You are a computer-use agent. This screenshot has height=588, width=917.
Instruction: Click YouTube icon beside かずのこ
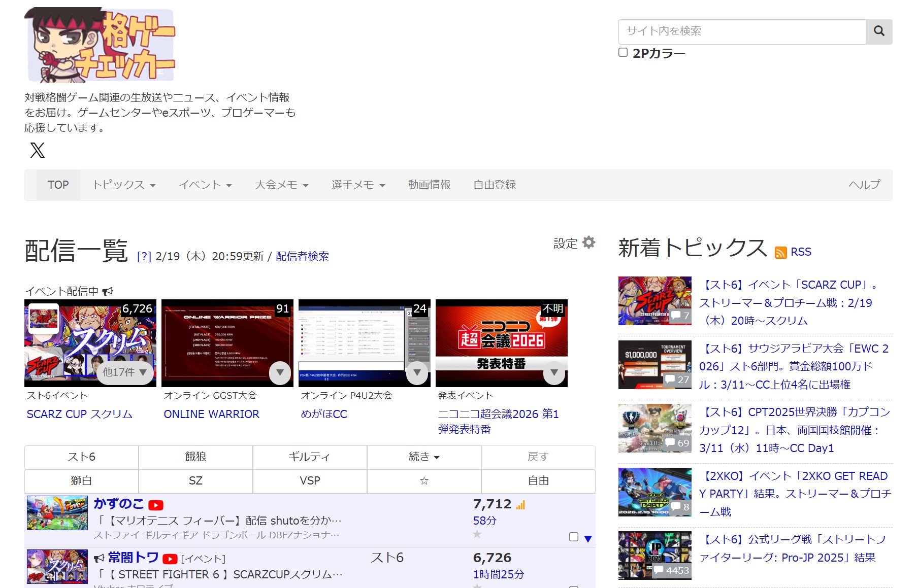[156, 505]
